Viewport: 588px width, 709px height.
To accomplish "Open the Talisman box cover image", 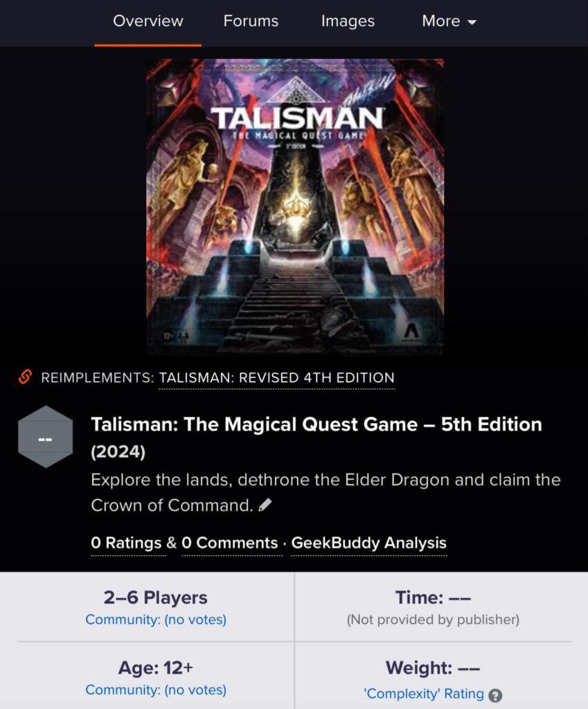I will [295, 206].
